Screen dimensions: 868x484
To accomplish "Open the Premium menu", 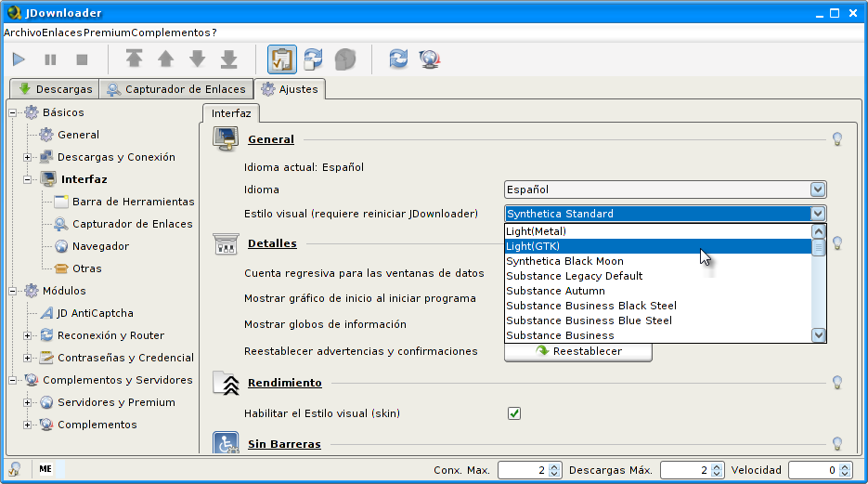I will click(107, 33).
